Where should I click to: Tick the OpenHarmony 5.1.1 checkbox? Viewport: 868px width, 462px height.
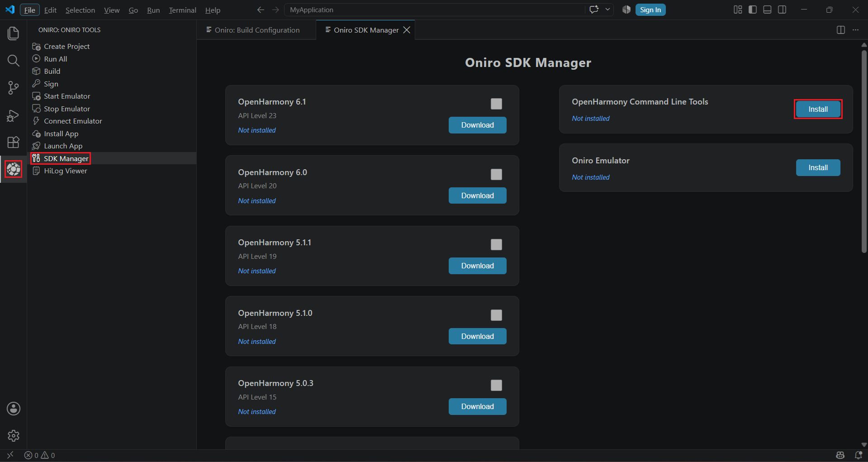click(496, 244)
